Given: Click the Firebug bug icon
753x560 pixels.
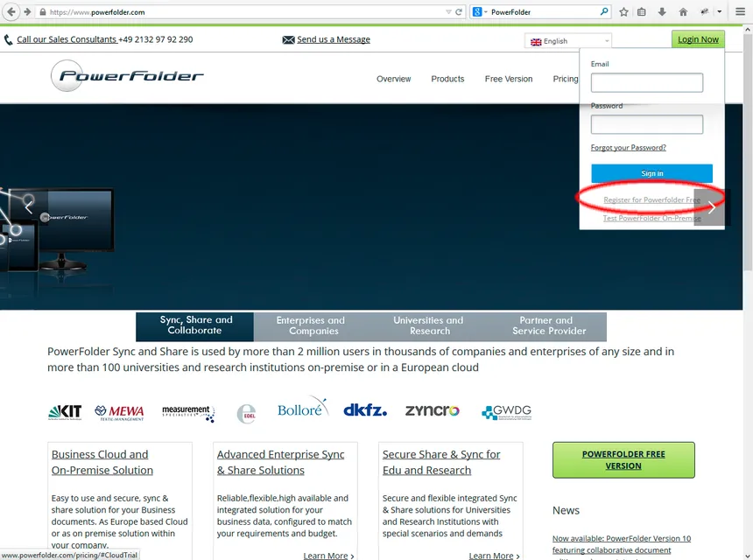Looking at the screenshot, I should pos(705,12).
